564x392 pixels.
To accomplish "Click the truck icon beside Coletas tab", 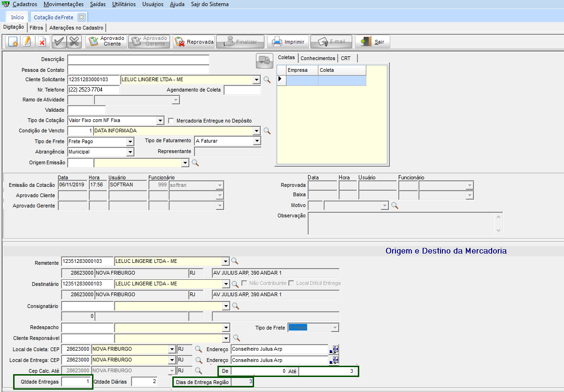I will (264, 60).
